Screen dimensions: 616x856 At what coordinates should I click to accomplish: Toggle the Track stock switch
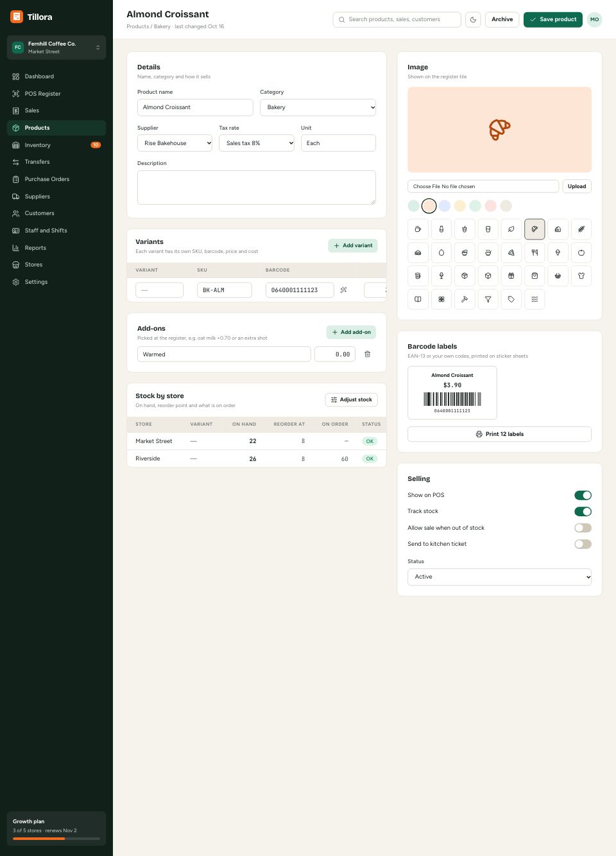tap(583, 511)
